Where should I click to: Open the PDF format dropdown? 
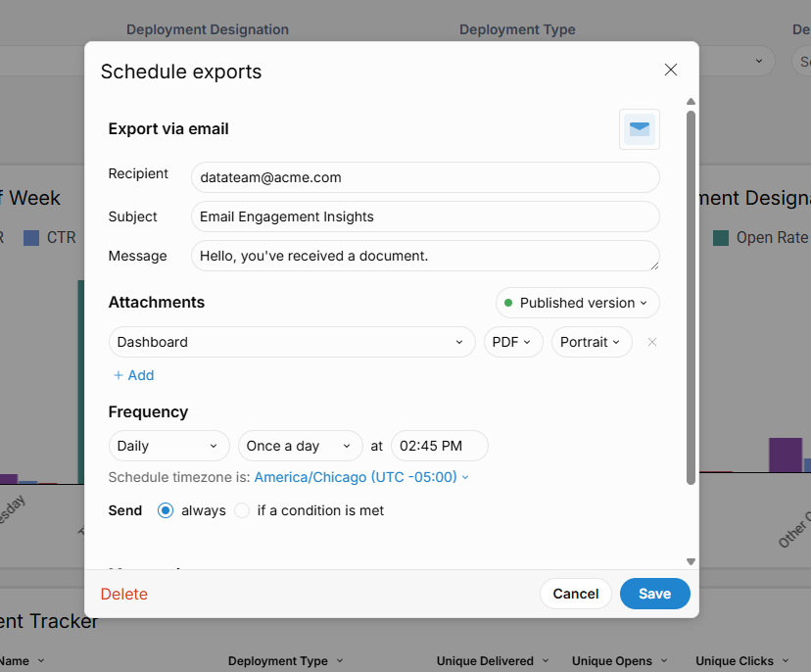coord(513,342)
